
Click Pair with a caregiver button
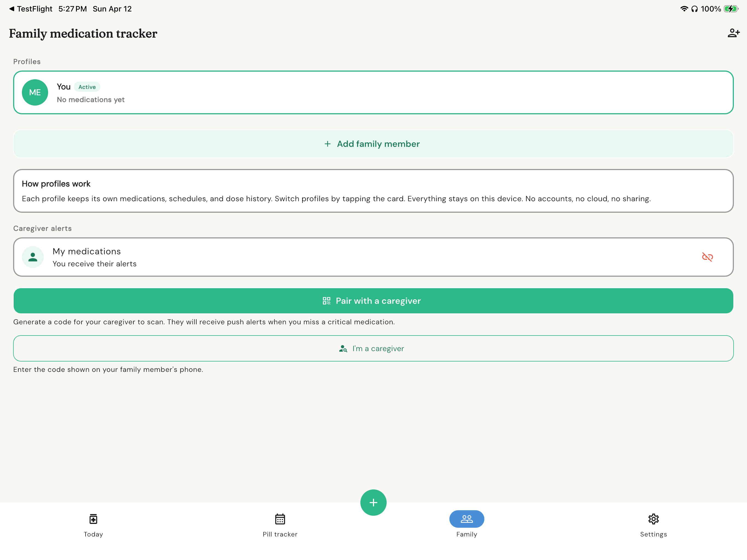(373, 301)
